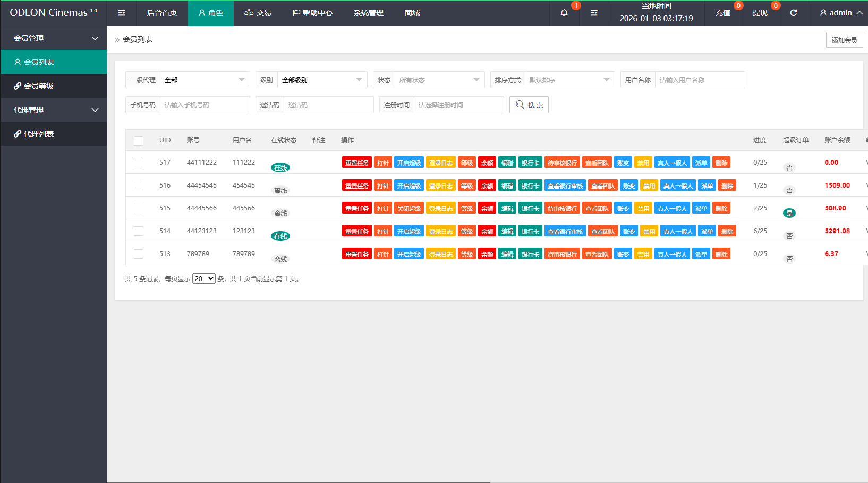868x483 pixels.
Task: Click 重置任务 for UID 516
Action: 356,185
